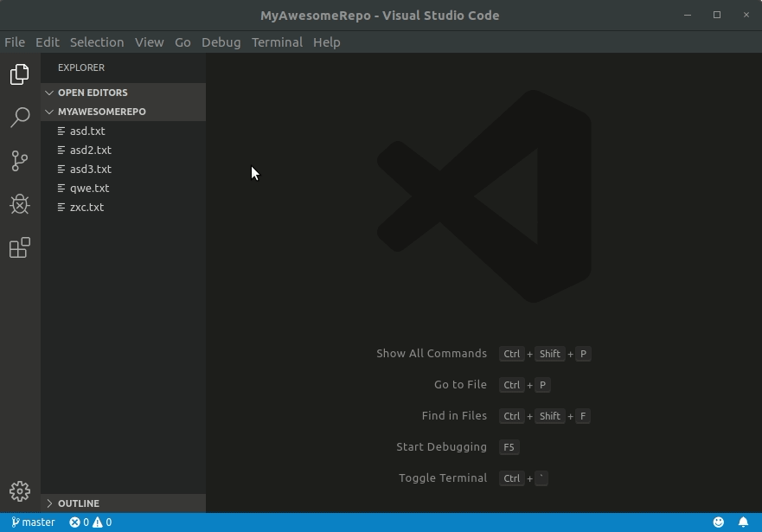The image size is (762, 532).
Task: Open the file qwe.txt
Action: 89,188
